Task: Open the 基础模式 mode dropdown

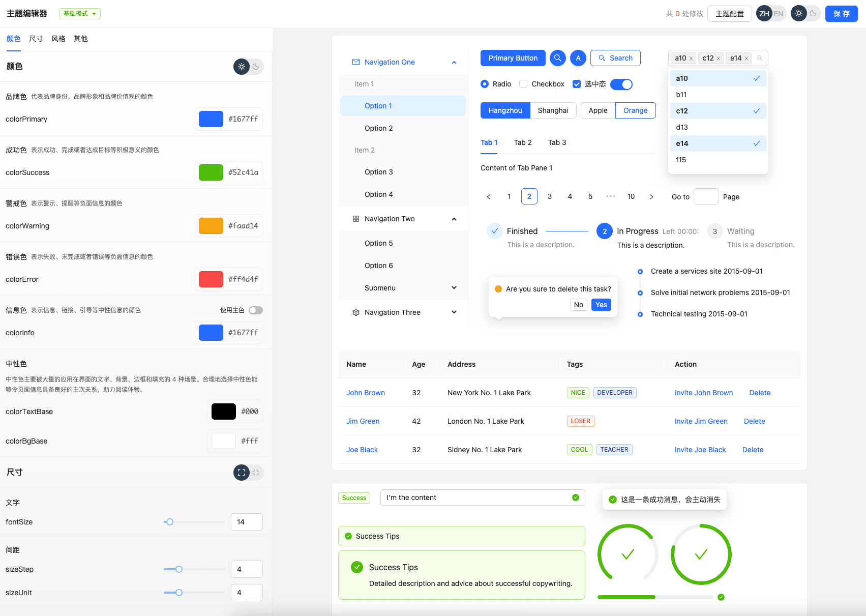Action: (80, 14)
